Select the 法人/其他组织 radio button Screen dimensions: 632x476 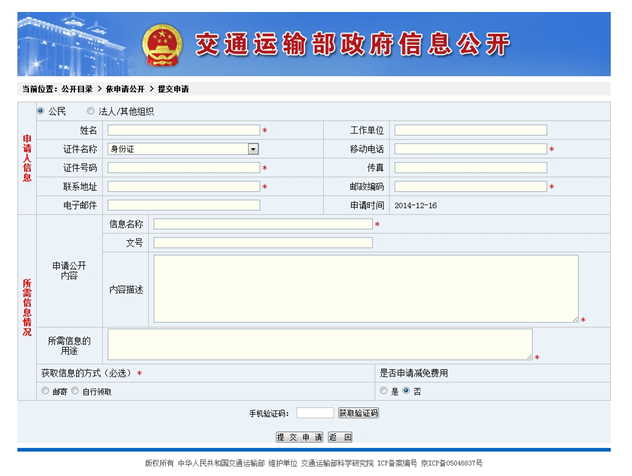point(91,110)
